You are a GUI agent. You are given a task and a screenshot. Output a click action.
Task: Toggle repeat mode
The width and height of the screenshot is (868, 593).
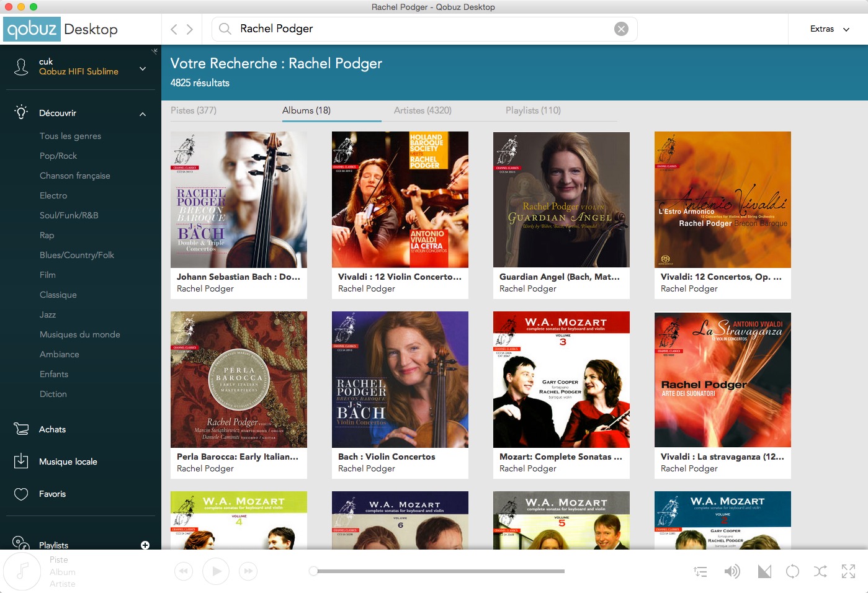792,571
